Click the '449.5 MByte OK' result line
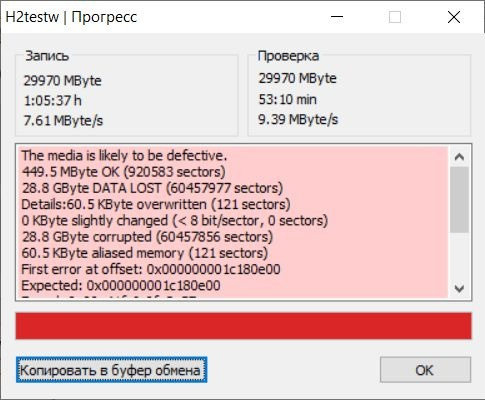Viewport: 485px width, 400px height. 124,172
